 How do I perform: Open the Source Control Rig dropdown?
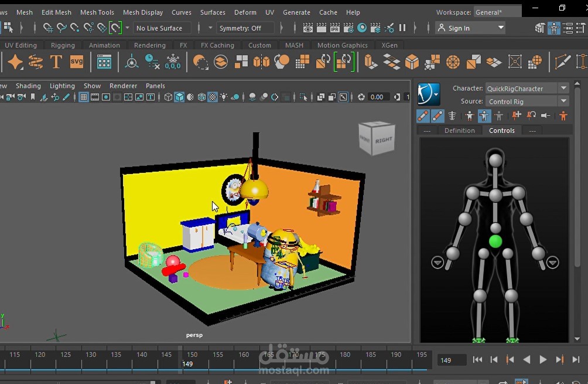pyautogui.click(x=527, y=101)
